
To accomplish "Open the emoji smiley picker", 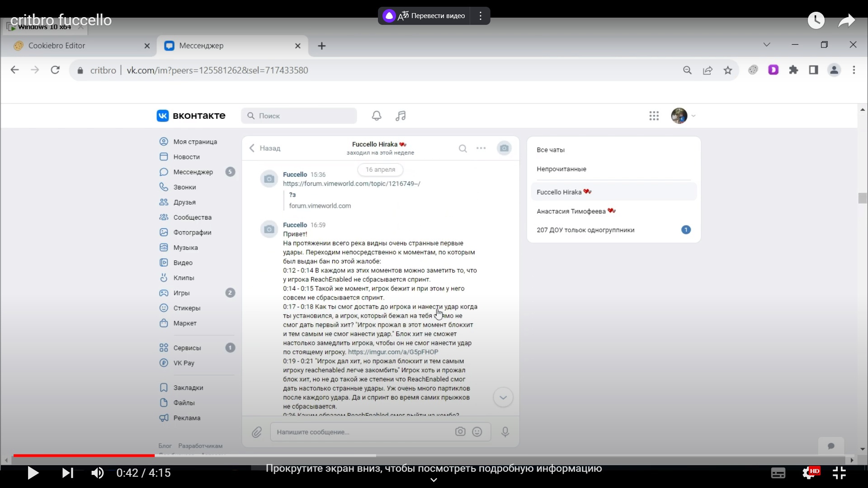I will 477,432.
